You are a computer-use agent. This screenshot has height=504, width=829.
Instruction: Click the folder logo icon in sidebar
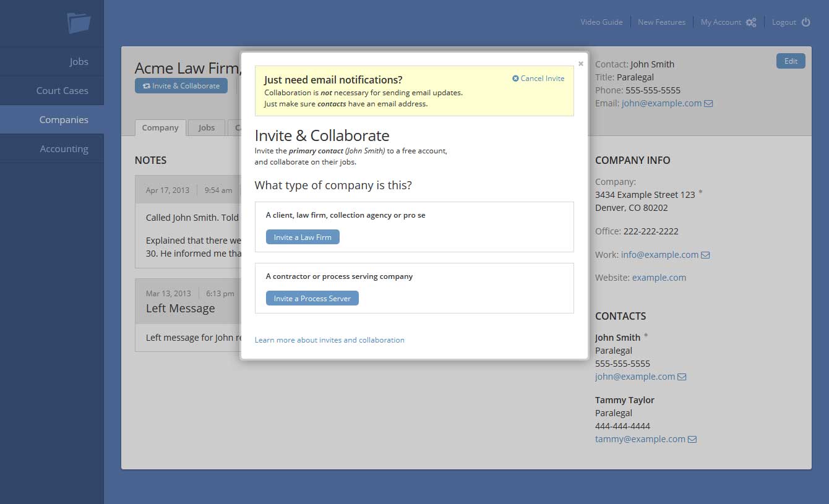coord(79,23)
